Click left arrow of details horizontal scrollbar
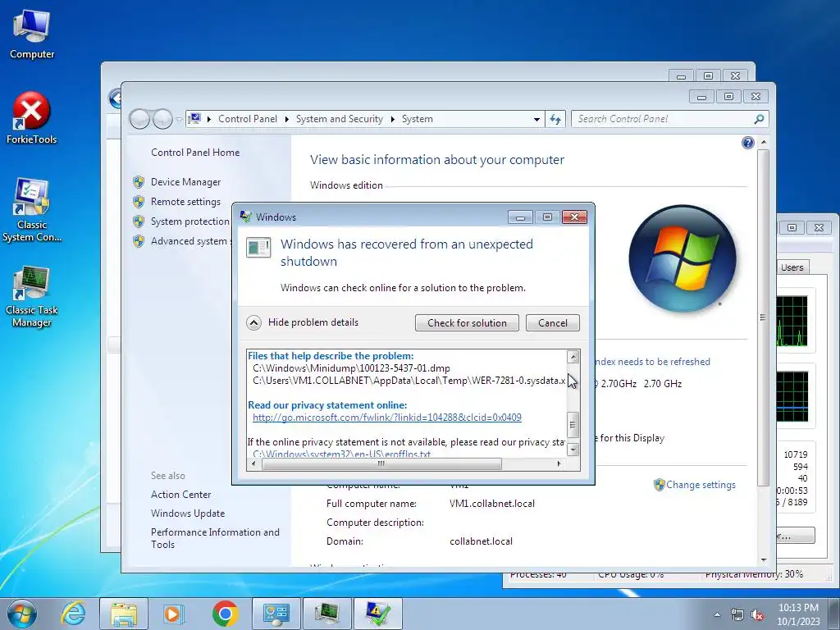The height and width of the screenshot is (630, 840). (253, 464)
